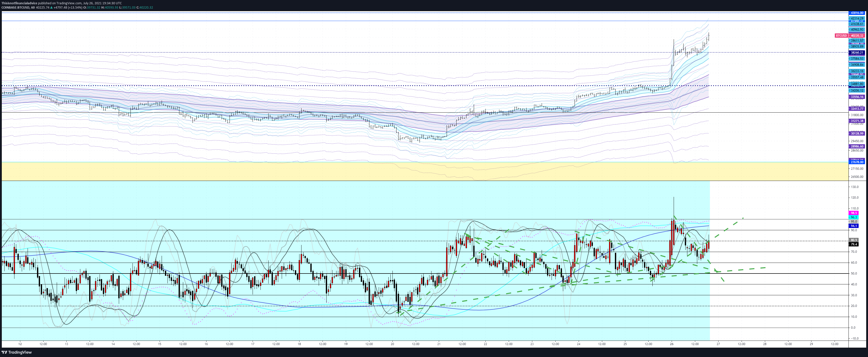Click the 95.0 grey indicator label

pyautogui.click(x=854, y=222)
